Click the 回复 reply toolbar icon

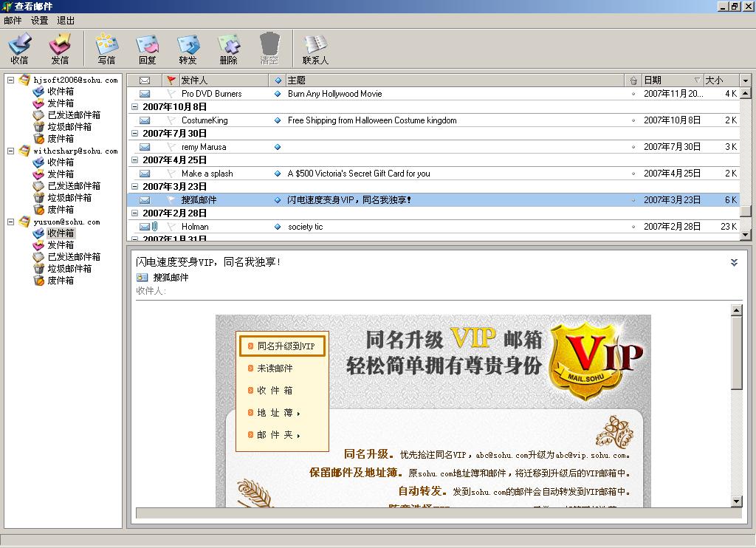pyautogui.click(x=147, y=48)
